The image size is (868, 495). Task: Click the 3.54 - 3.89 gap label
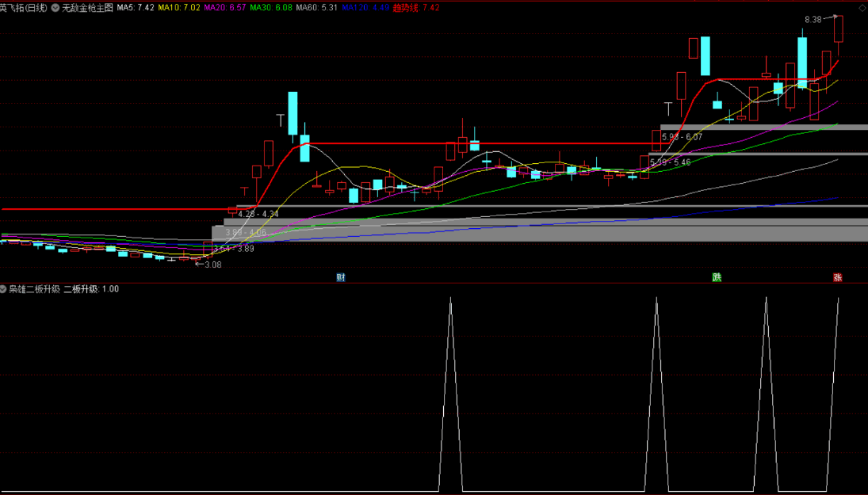click(x=234, y=249)
